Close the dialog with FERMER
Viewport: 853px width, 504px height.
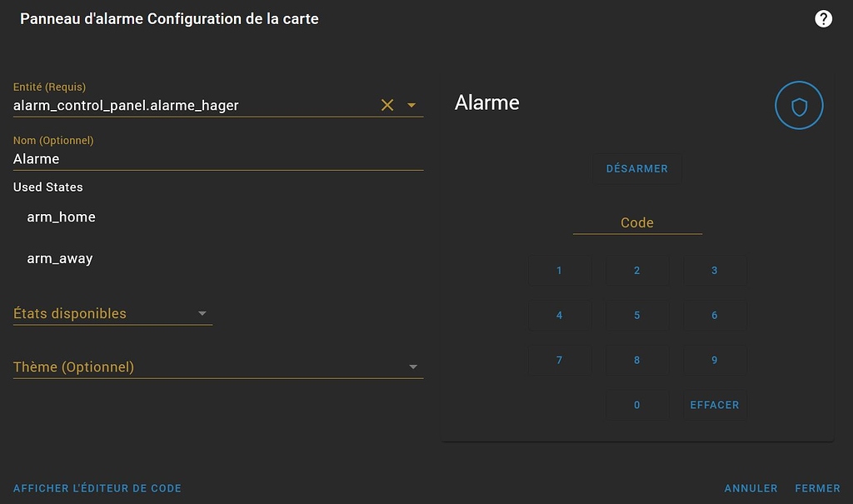[x=817, y=488]
